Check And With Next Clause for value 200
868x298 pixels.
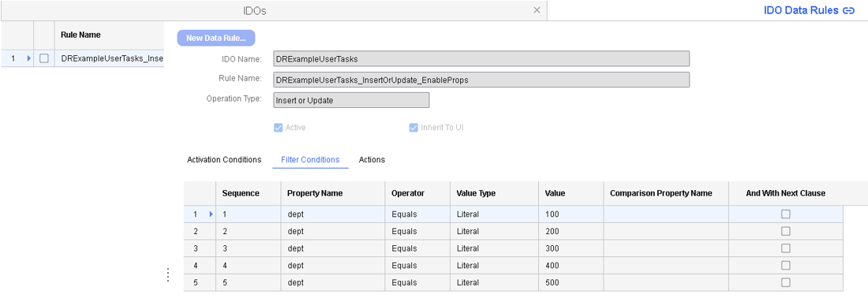[x=785, y=231]
